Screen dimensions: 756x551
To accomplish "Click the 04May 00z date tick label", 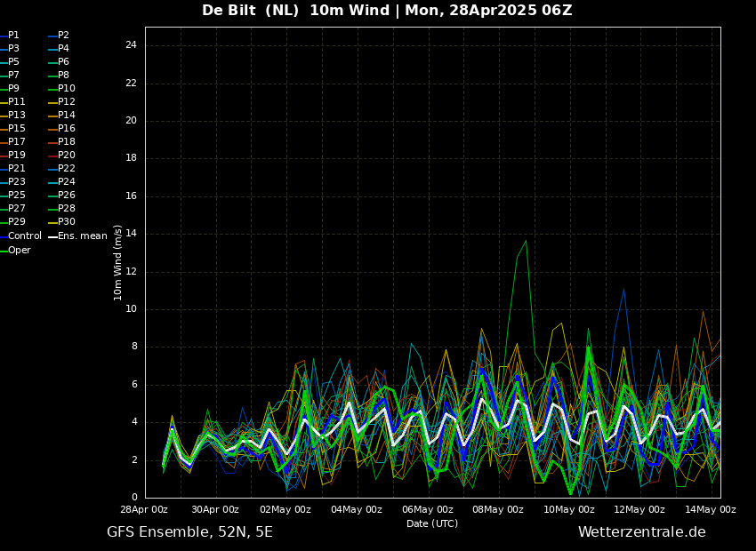I will pyautogui.click(x=357, y=510).
